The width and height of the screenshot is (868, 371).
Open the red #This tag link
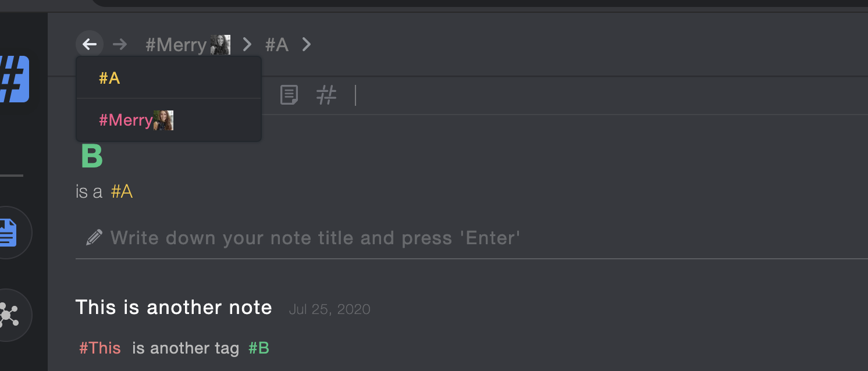tap(100, 348)
